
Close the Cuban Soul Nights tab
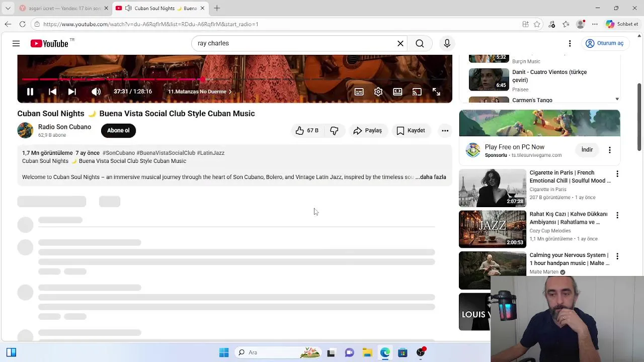[x=203, y=8]
